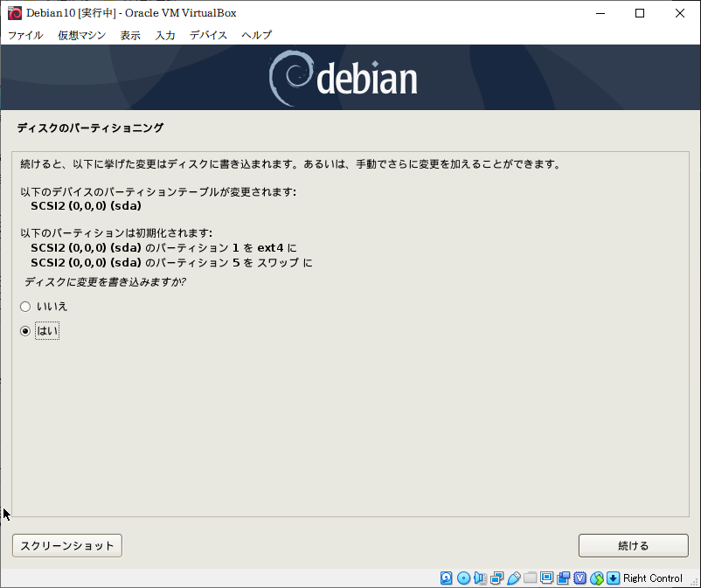Click the partition 1 ext4 line
This screenshot has width=701, height=588.
[163, 248]
